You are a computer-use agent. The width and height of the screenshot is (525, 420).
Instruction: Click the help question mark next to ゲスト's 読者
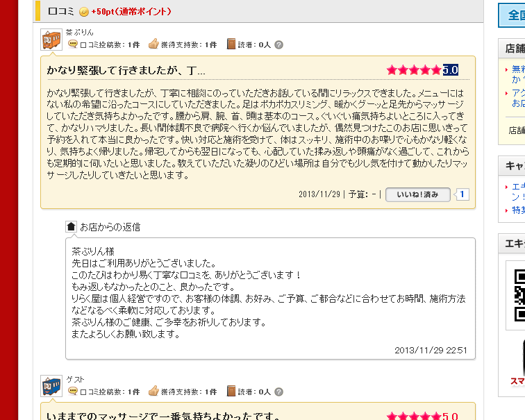coord(278,392)
